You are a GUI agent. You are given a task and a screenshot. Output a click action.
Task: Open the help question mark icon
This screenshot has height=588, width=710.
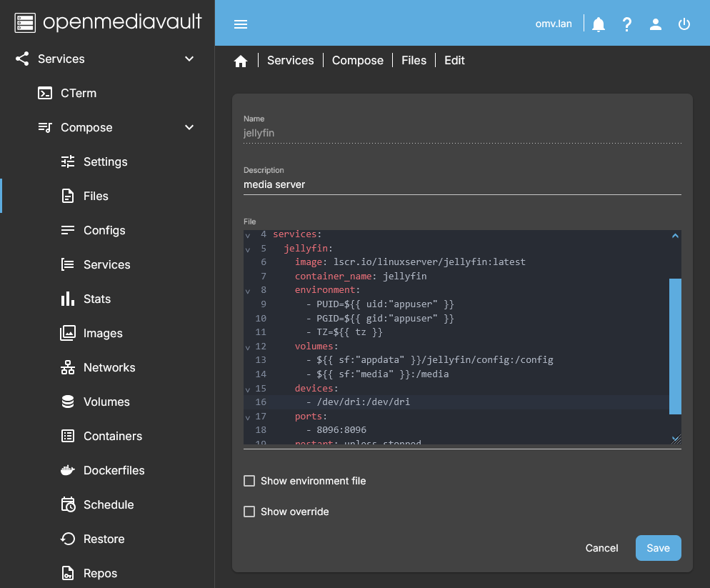coord(627,24)
